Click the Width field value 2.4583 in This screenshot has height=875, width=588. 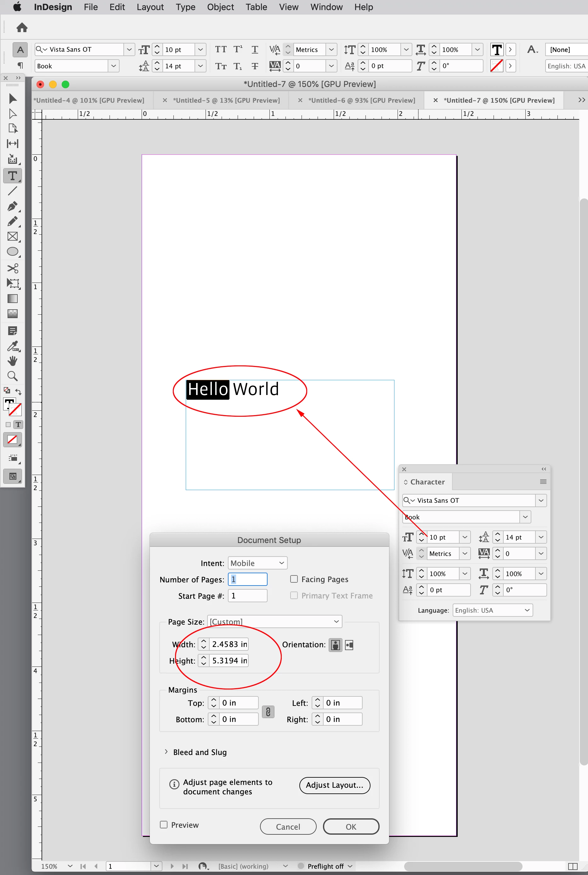pyautogui.click(x=229, y=644)
